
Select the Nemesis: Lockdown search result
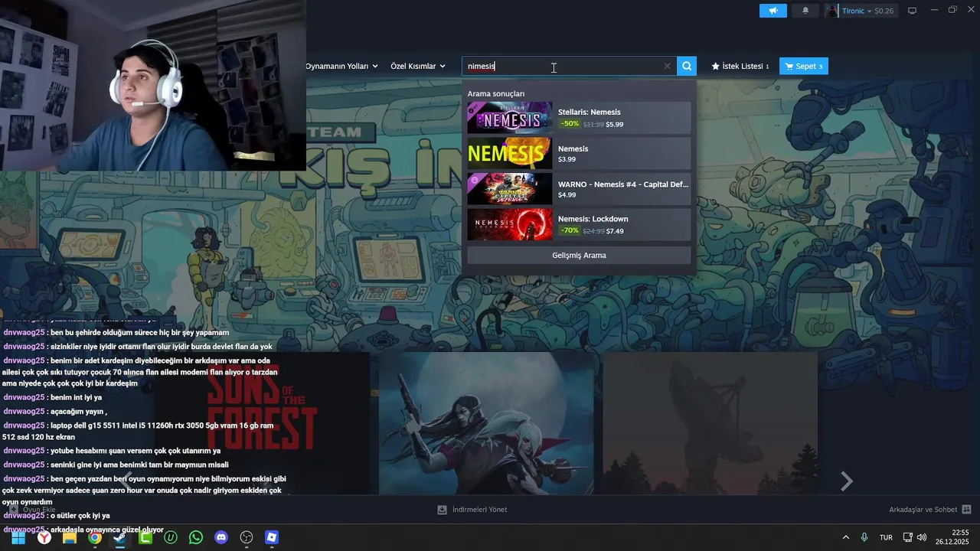coord(579,224)
